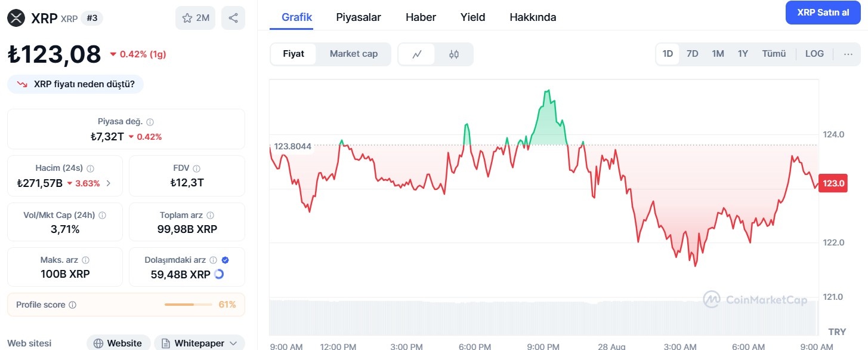Screen dimensions: 868x350
Task: Select the Fiyat chart toggle
Action: point(294,54)
